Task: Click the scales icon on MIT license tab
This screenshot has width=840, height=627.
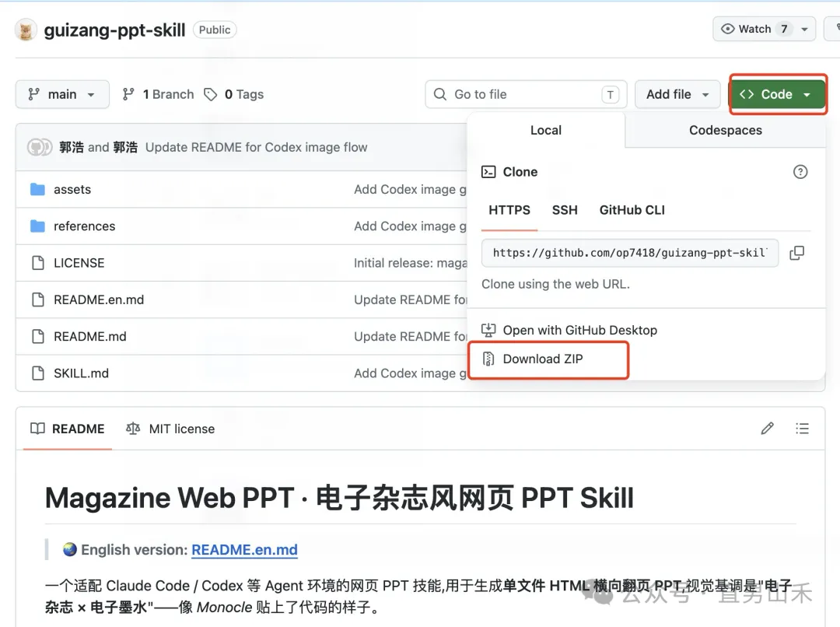Action: pos(133,429)
